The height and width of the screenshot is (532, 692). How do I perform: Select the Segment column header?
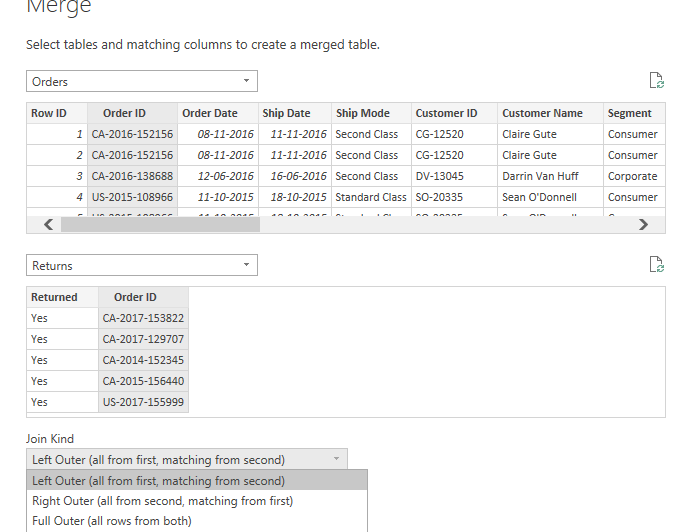pyautogui.click(x=629, y=113)
